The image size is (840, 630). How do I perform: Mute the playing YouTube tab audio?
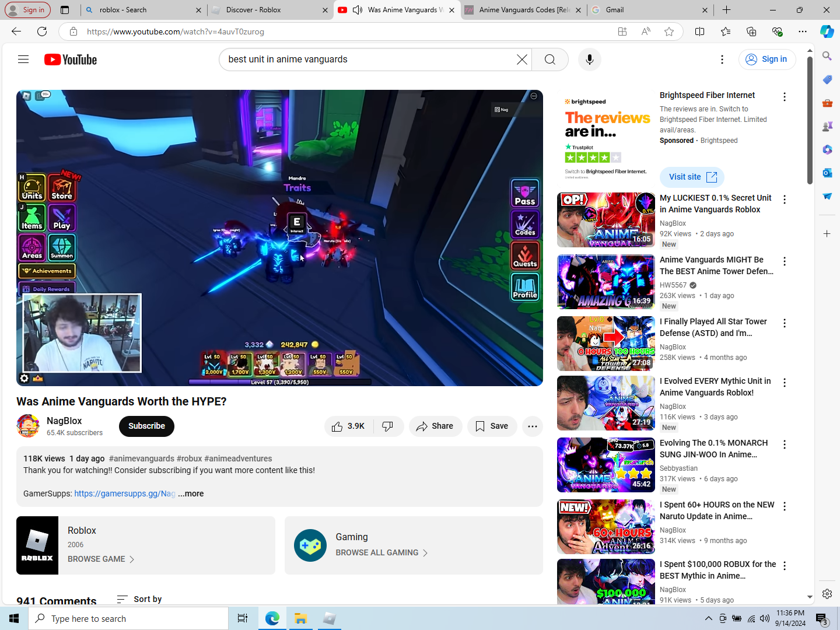pos(358,10)
